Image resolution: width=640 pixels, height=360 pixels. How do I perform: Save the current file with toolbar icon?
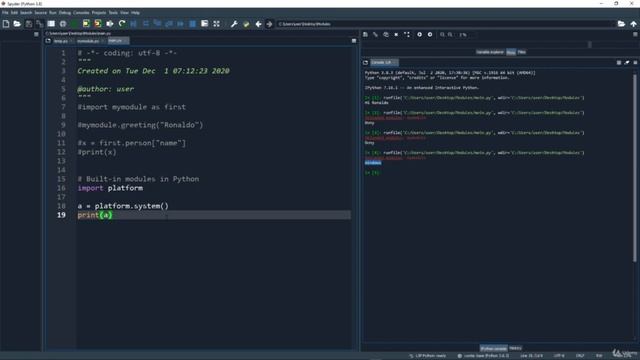point(29,24)
